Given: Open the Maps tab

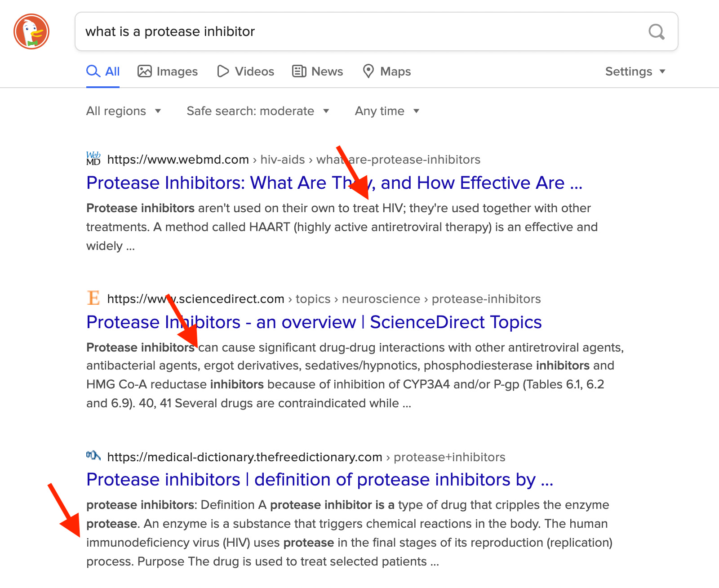Looking at the screenshot, I should pos(387,71).
